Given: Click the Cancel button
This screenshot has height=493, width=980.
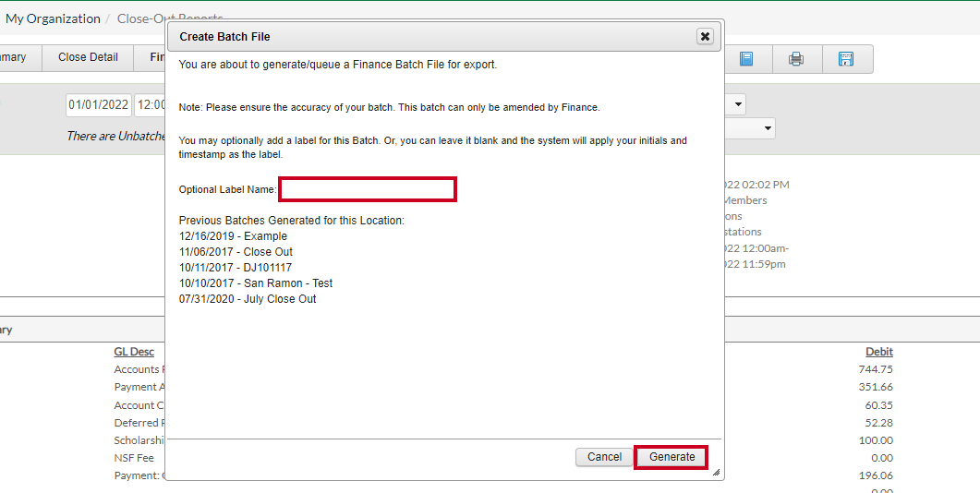Looking at the screenshot, I should tap(604, 457).
